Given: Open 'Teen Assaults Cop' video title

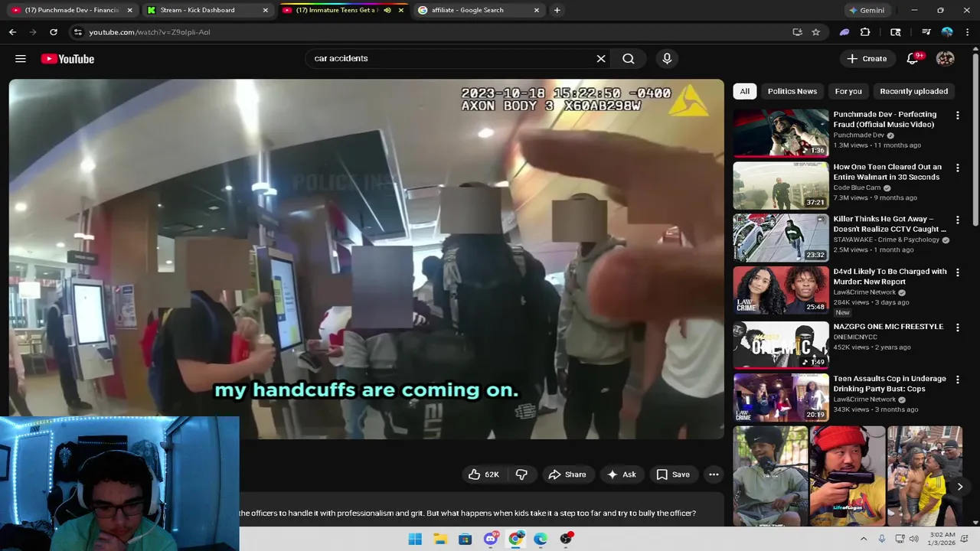Looking at the screenshot, I should click(x=890, y=383).
